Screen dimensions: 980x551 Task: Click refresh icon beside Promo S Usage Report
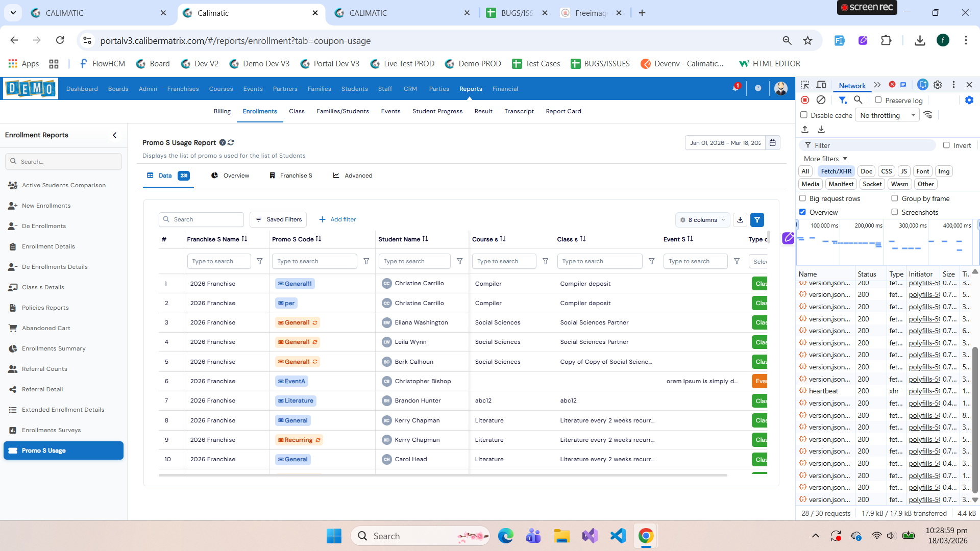pos(231,143)
